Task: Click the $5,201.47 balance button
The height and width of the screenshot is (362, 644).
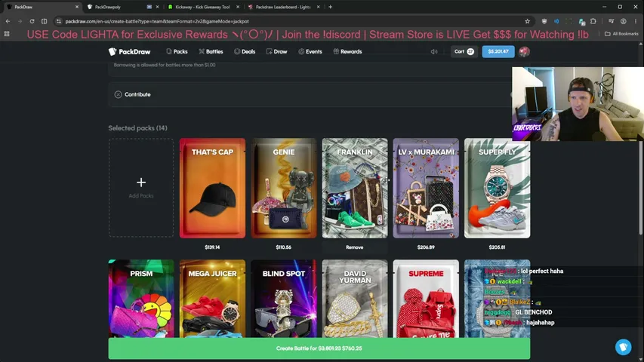Action: [498, 52]
